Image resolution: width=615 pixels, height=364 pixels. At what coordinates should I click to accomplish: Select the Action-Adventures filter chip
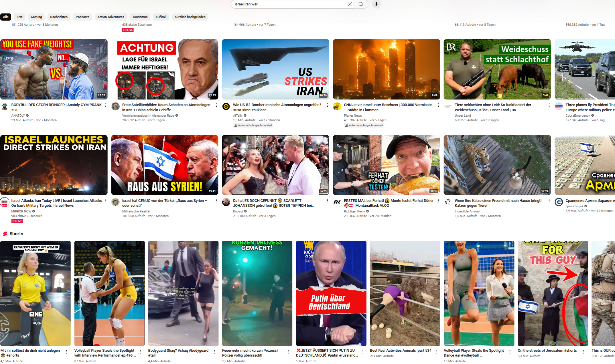(x=111, y=17)
